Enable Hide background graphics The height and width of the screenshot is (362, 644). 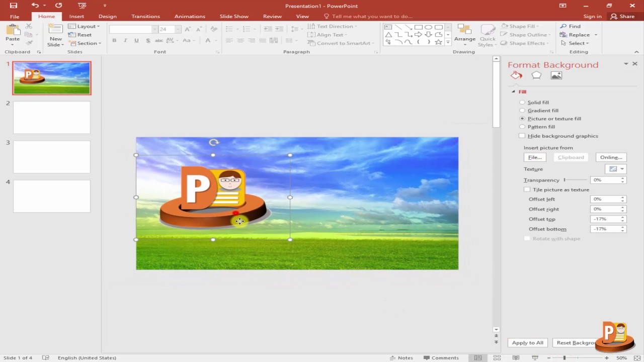coord(522,136)
